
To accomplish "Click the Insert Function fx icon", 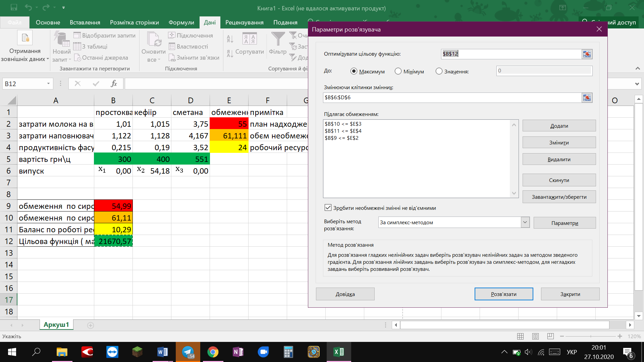I will tap(114, 83).
